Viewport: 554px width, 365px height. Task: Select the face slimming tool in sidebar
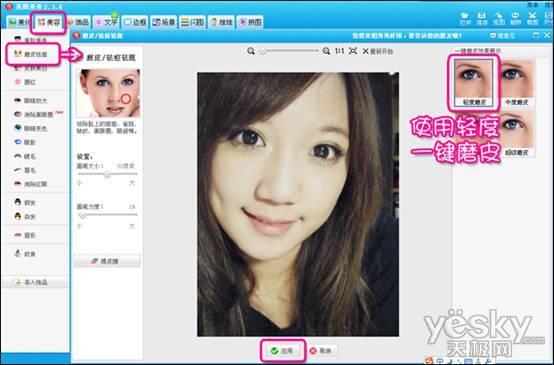[30, 40]
